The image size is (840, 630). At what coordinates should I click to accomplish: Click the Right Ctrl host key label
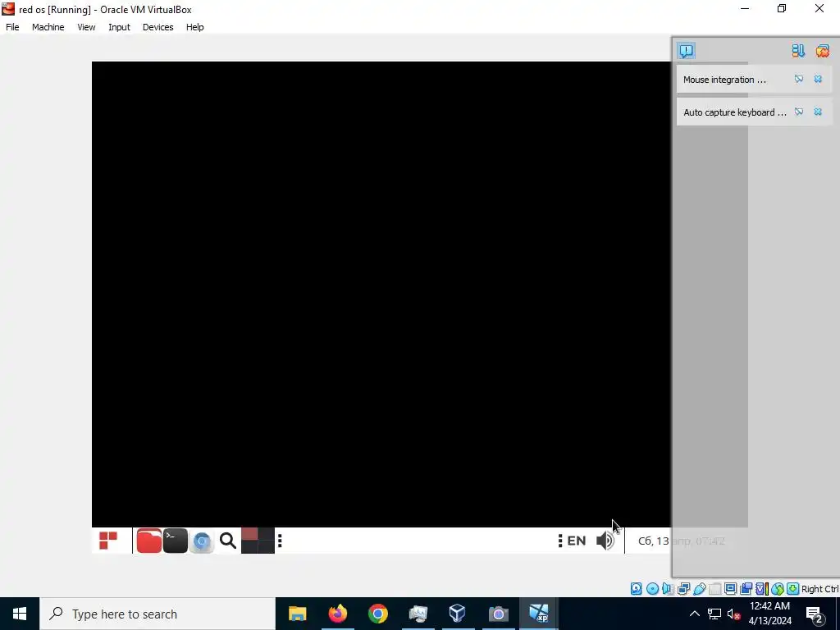point(820,589)
